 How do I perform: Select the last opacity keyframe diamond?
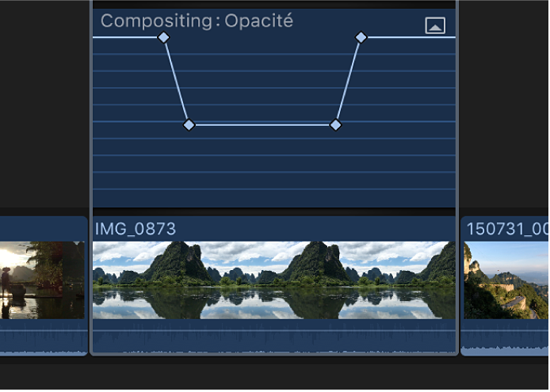(x=361, y=37)
